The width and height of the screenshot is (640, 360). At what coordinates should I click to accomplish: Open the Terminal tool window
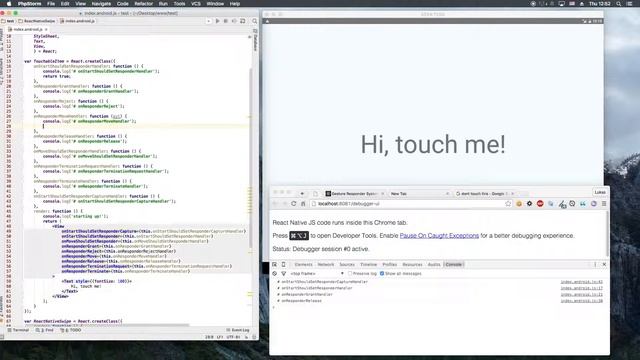(x=18, y=330)
